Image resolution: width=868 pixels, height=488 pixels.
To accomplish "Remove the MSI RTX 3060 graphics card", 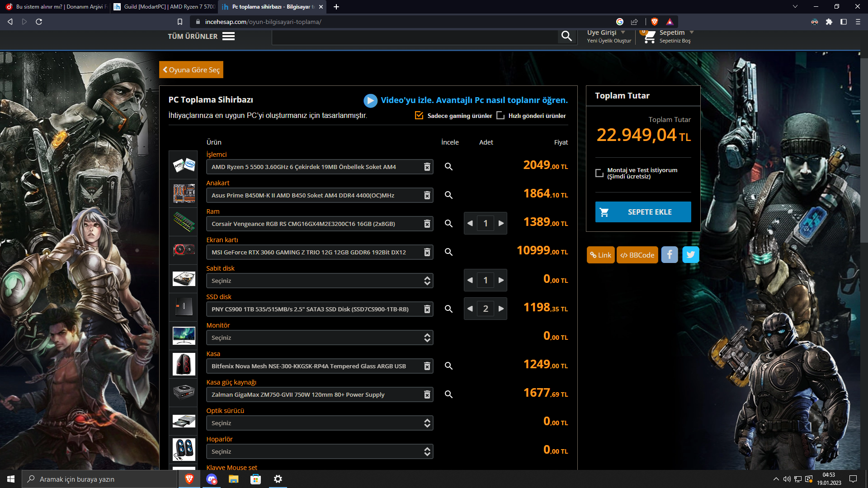I will coord(427,252).
